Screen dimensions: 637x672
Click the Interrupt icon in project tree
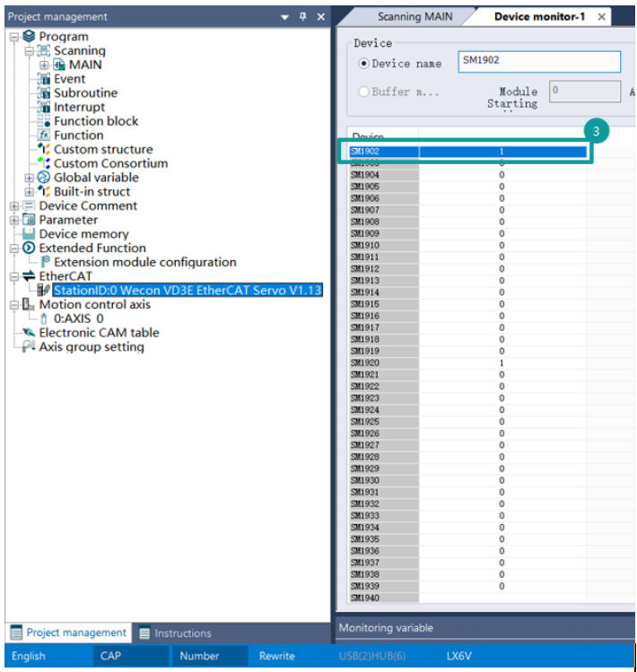point(45,108)
